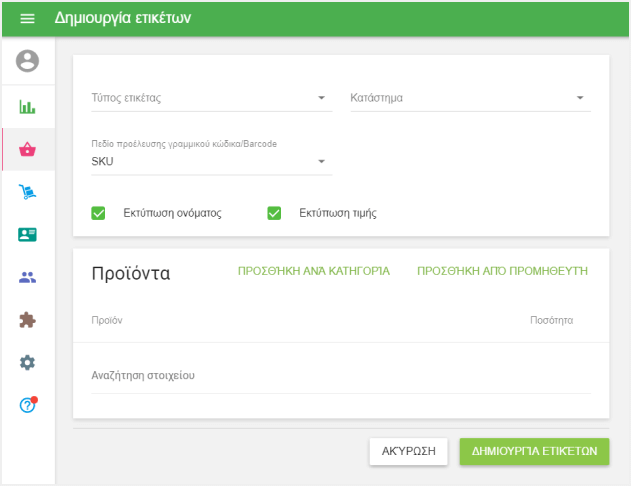Open the SKU barcode source dropdown
The width and height of the screenshot is (631, 486).
[x=210, y=161]
